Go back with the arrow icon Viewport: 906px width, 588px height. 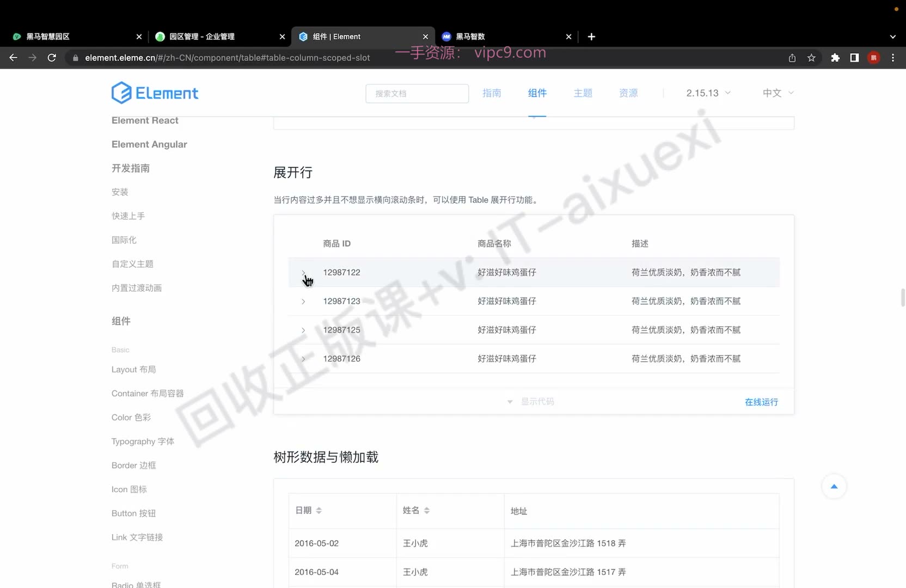(14, 58)
